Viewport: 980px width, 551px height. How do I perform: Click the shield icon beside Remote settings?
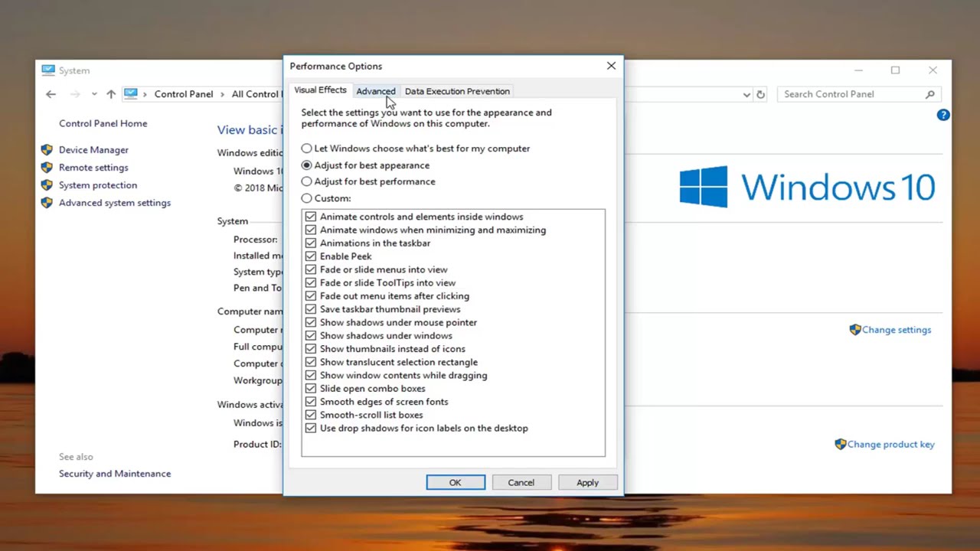coord(47,168)
